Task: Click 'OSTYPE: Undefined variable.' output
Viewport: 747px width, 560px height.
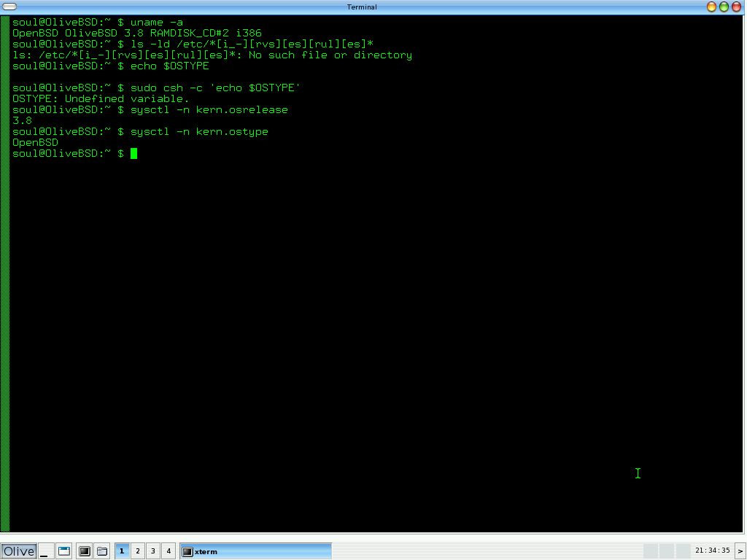Action: point(101,99)
